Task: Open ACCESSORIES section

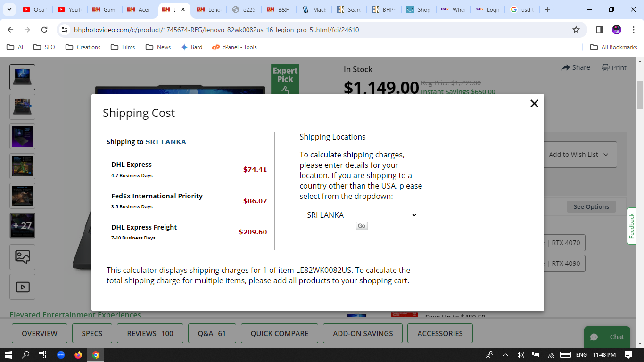Action: click(440, 333)
